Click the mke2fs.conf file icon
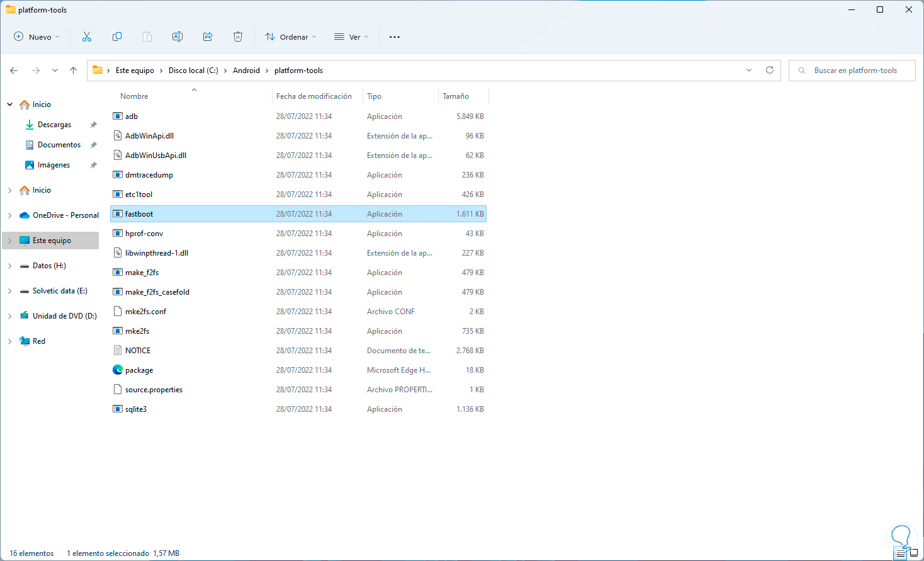924x561 pixels. pyautogui.click(x=118, y=312)
